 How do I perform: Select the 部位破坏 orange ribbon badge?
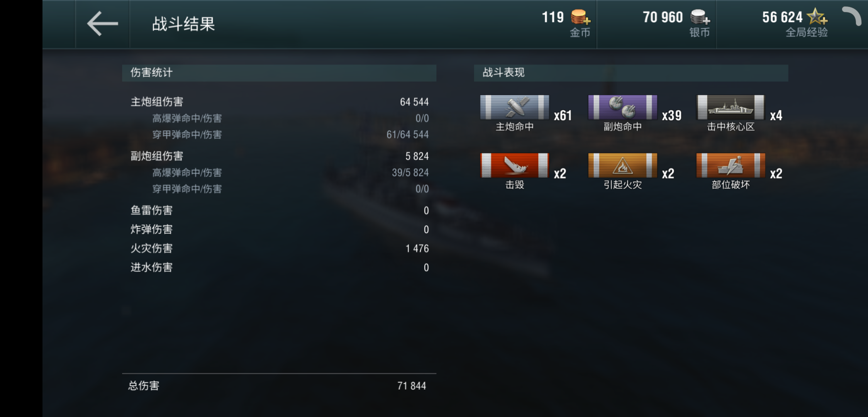(731, 165)
